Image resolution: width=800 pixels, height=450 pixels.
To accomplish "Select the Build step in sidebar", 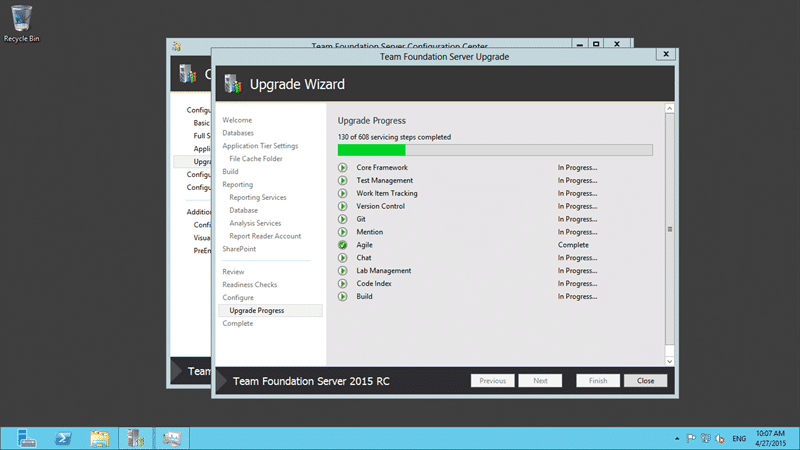I will (x=230, y=171).
